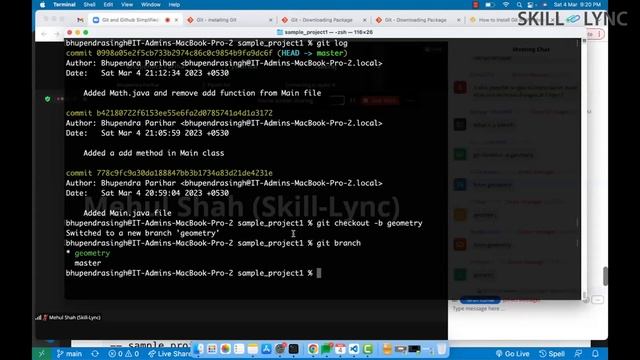Click the geometry branch name in output
Image resolution: width=640 pixels, height=360 pixels.
click(x=92, y=253)
